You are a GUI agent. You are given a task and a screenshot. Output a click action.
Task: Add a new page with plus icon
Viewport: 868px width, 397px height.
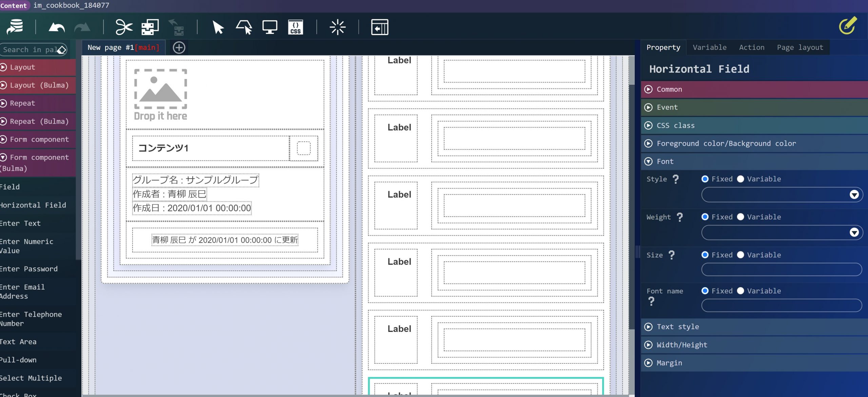(179, 48)
